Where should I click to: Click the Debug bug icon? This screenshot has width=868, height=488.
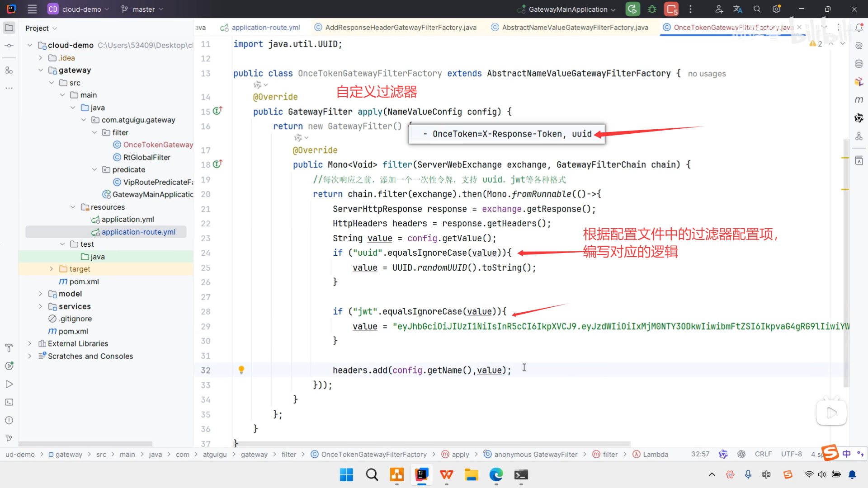tap(652, 9)
